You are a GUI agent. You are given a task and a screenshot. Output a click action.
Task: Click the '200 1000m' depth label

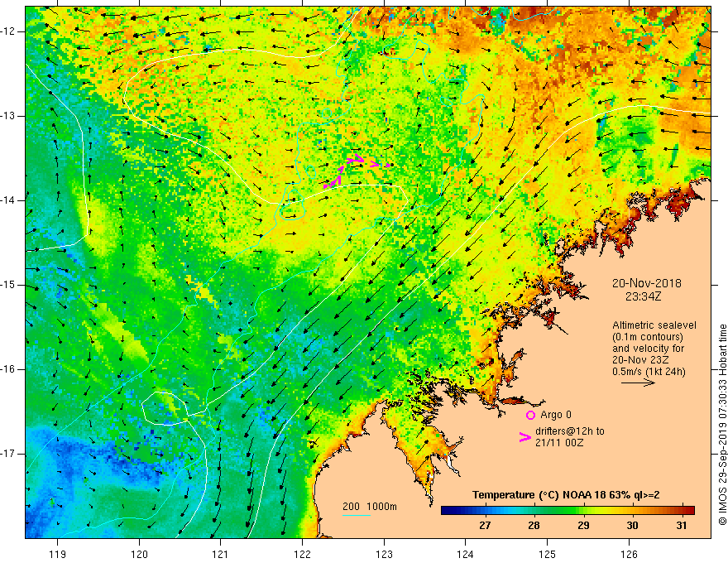(370, 507)
